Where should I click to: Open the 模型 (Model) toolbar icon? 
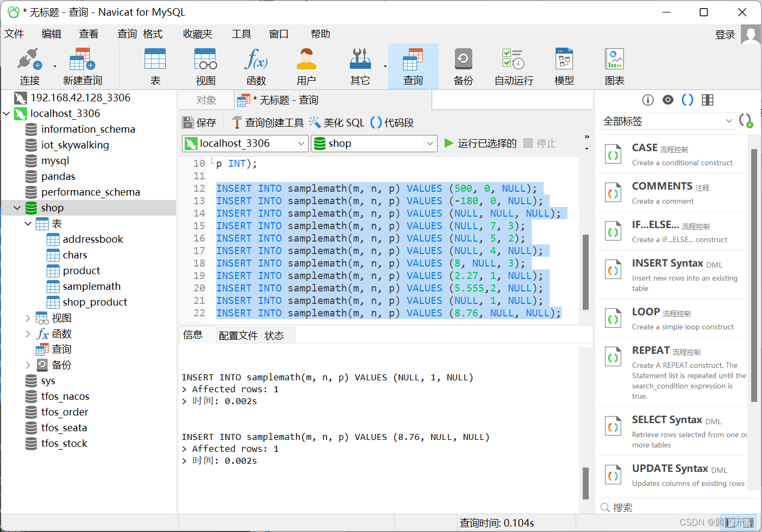coord(564,66)
